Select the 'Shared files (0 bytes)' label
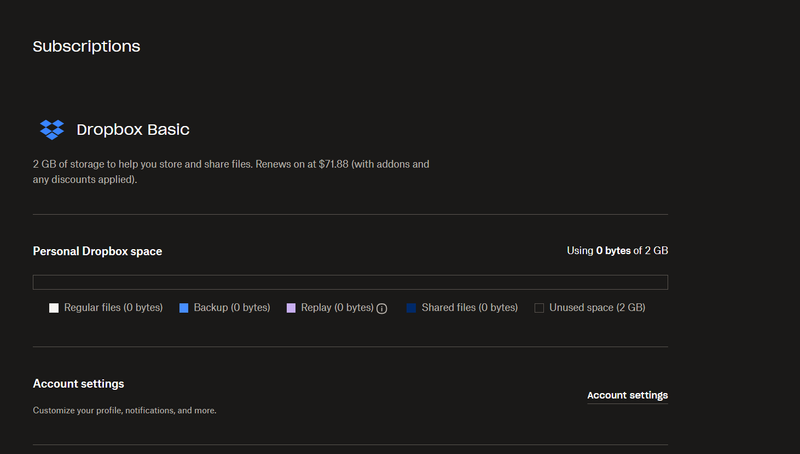Screen dimensions: 800x454 469,308
